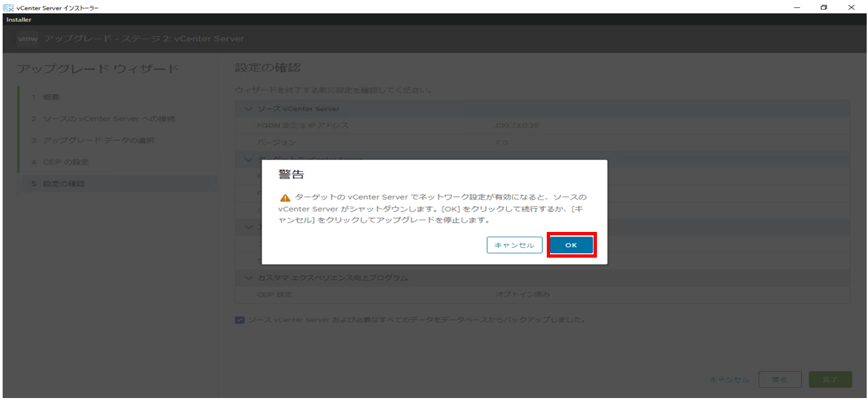Select step 4 CEIP の設定
This screenshot has height=400, width=868.
coord(59,162)
